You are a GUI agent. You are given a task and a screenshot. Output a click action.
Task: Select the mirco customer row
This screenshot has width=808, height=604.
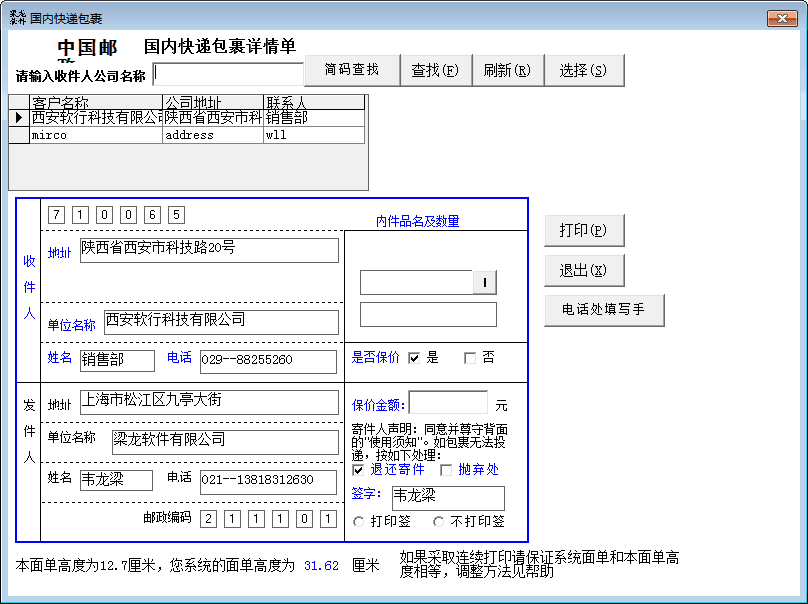coord(187,135)
